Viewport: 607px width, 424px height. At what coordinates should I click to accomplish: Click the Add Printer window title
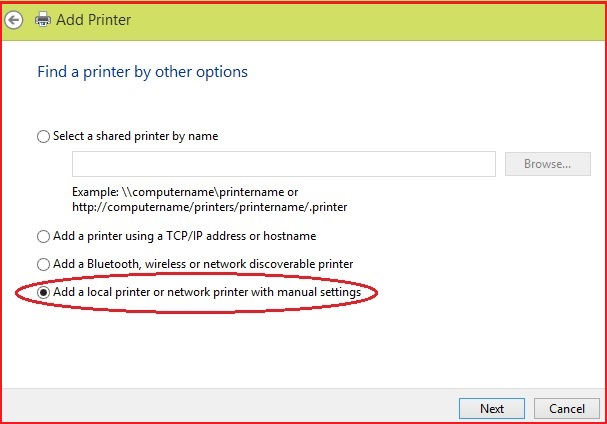[x=93, y=20]
